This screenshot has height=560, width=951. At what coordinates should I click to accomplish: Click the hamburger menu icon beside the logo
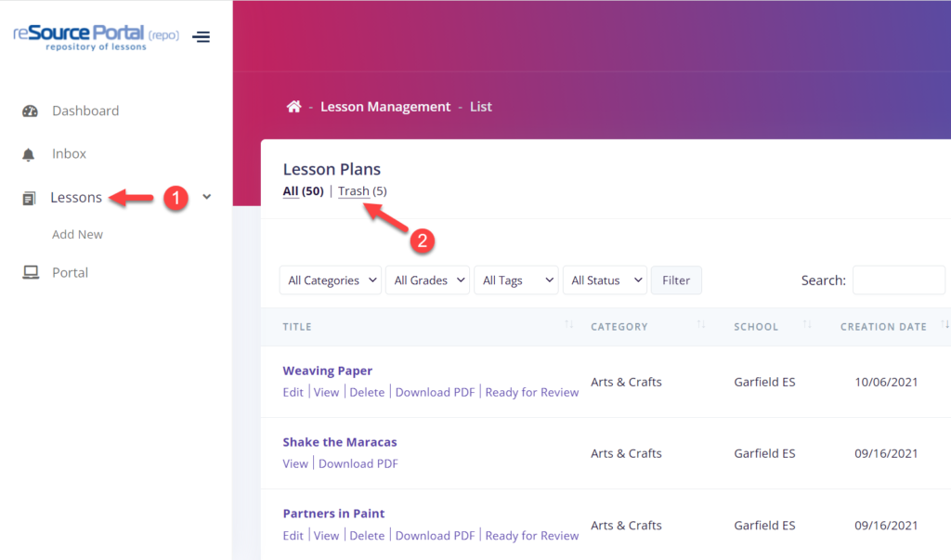(x=201, y=37)
